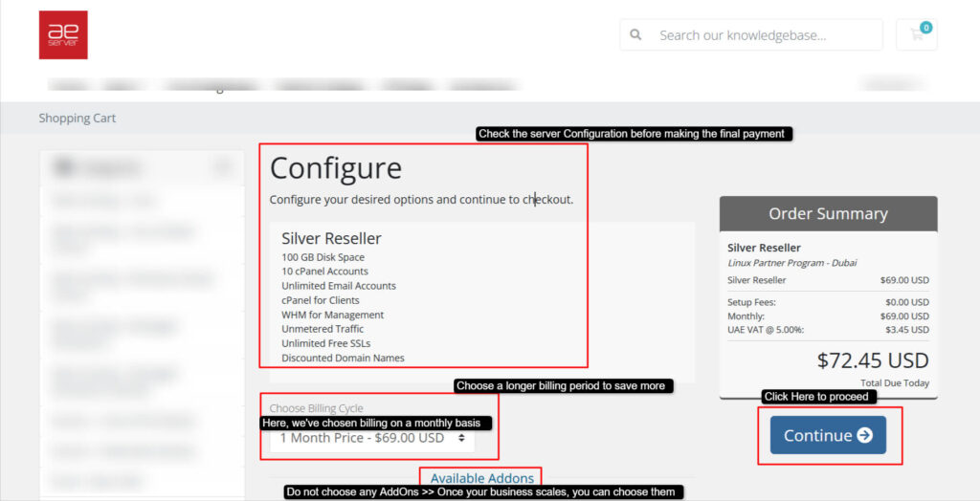Click the Shopping Cart breadcrumb
The image size is (980, 501).
[77, 118]
